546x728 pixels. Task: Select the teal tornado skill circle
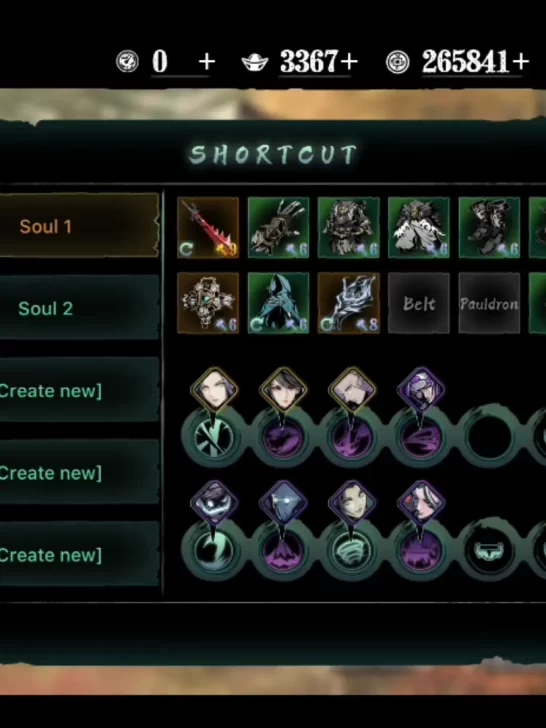(x=351, y=551)
